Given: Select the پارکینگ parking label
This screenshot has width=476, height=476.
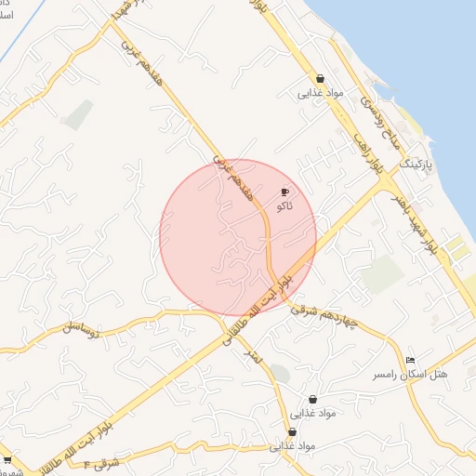Looking at the screenshot, I should [x=416, y=165].
